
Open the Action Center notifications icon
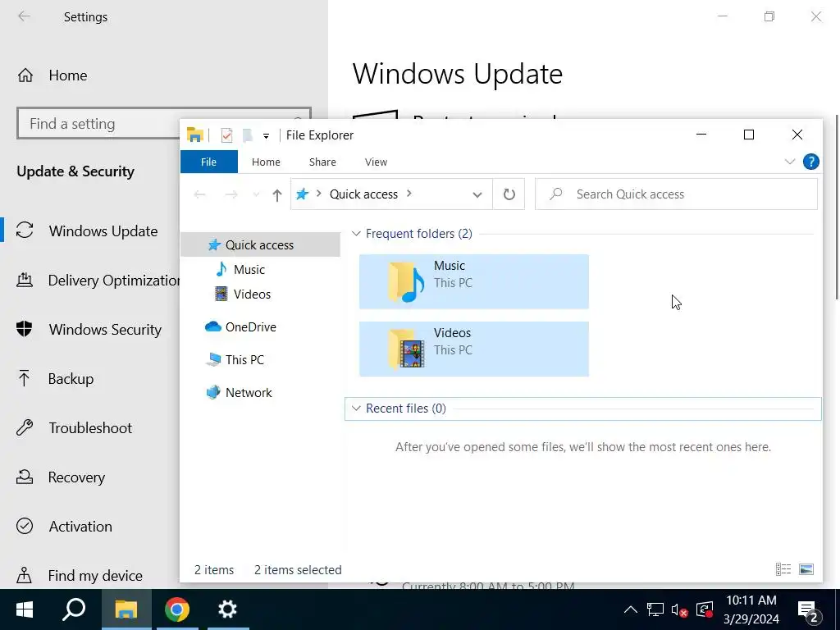(808, 610)
